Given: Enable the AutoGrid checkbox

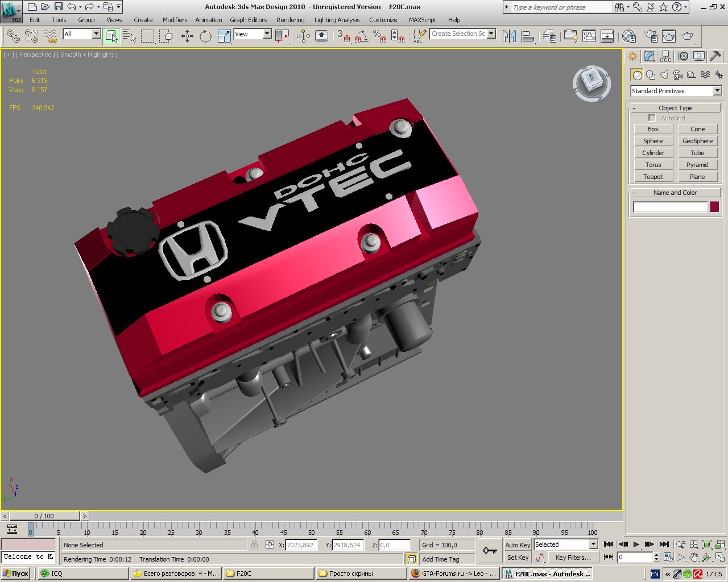Looking at the screenshot, I should point(652,118).
